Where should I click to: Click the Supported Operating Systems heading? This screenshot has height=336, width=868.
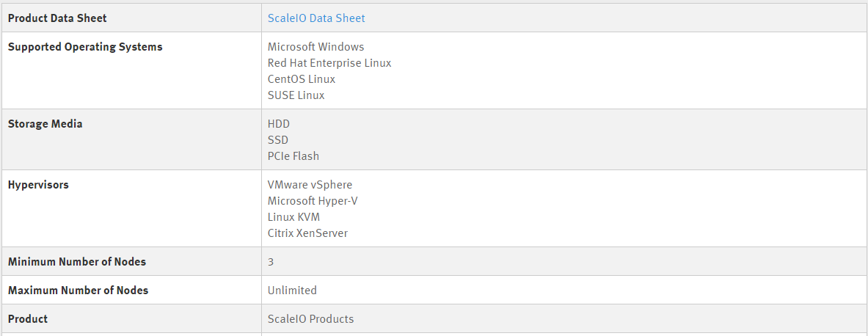coord(85,47)
